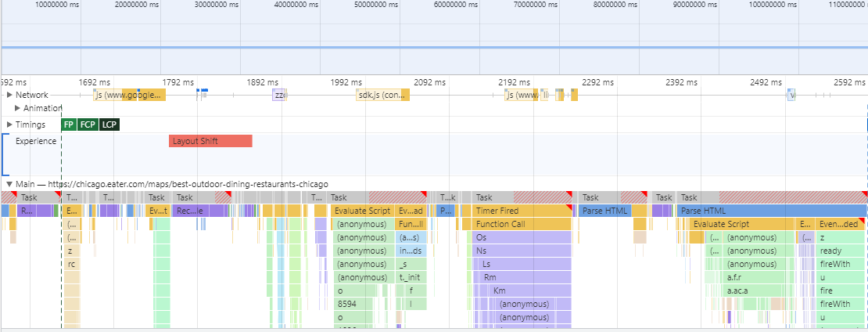This screenshot has width=868, height=332.
Task: Click the green 'ready' function block
Action: coord(841,251)
